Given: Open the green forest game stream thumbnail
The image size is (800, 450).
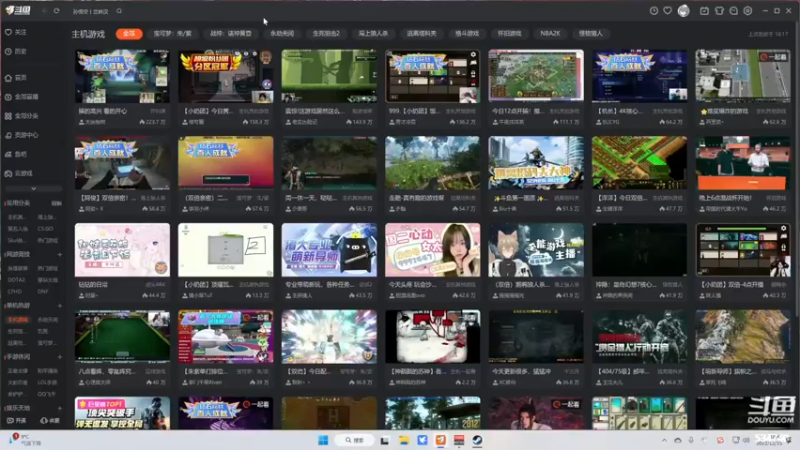Looking at the screenshot, I should tap(329, 76).
